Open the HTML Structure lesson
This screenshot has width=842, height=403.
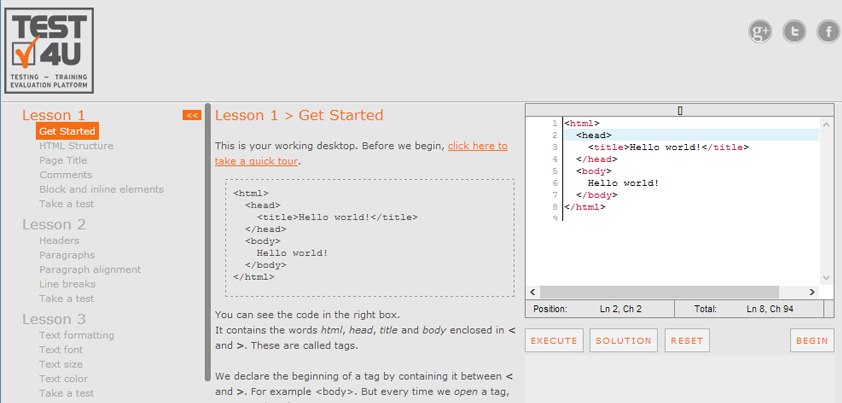(76, 146)
